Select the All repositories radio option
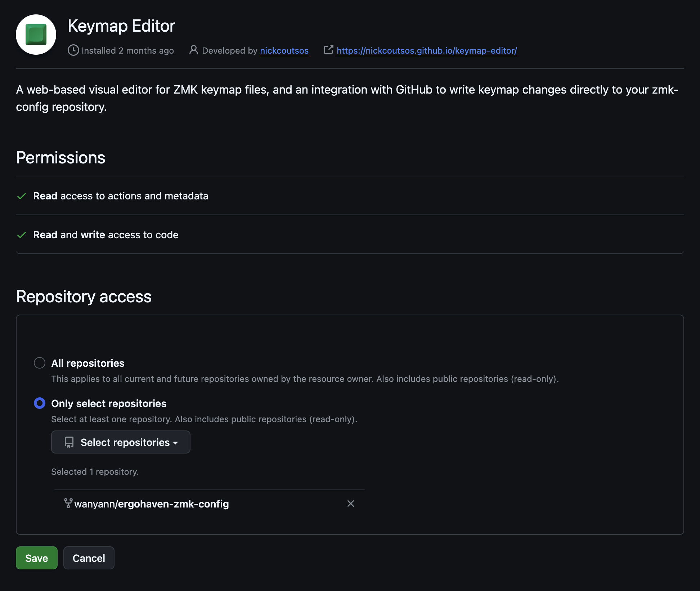Screen dimensions: 700x591 tap(40, 363)
